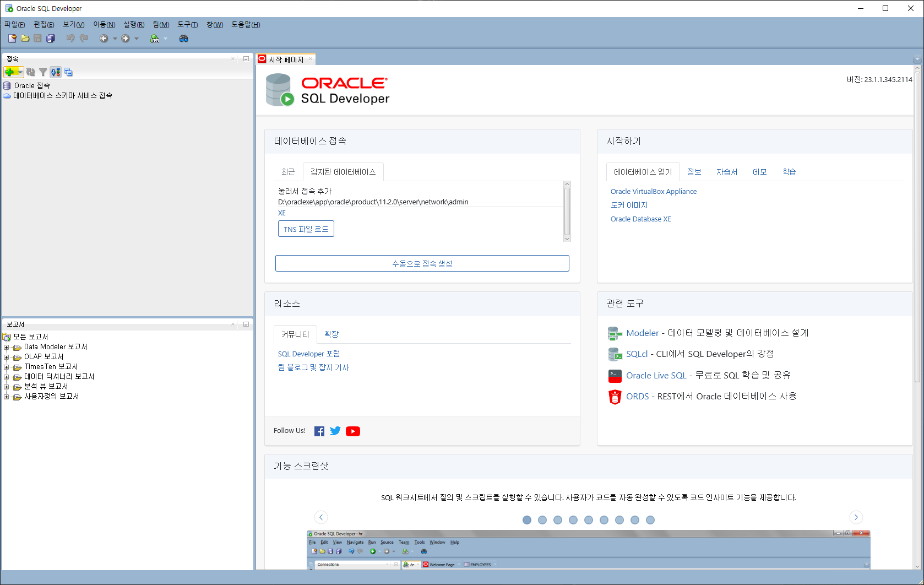Close the 시작 페이지 tab
Screen dimensions: 924x585
coord(311,58)
